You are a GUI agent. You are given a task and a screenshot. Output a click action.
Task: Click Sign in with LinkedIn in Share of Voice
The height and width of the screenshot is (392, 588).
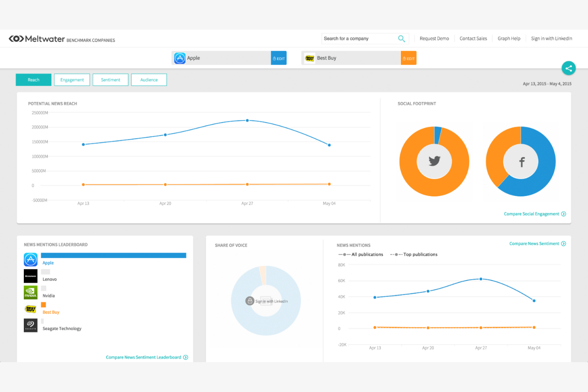coord(271,301)
